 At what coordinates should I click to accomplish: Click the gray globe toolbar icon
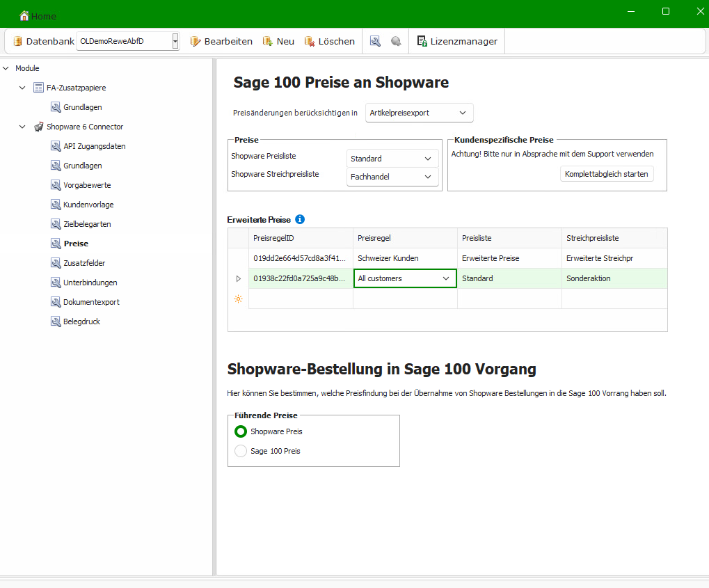tap(396, 41)
